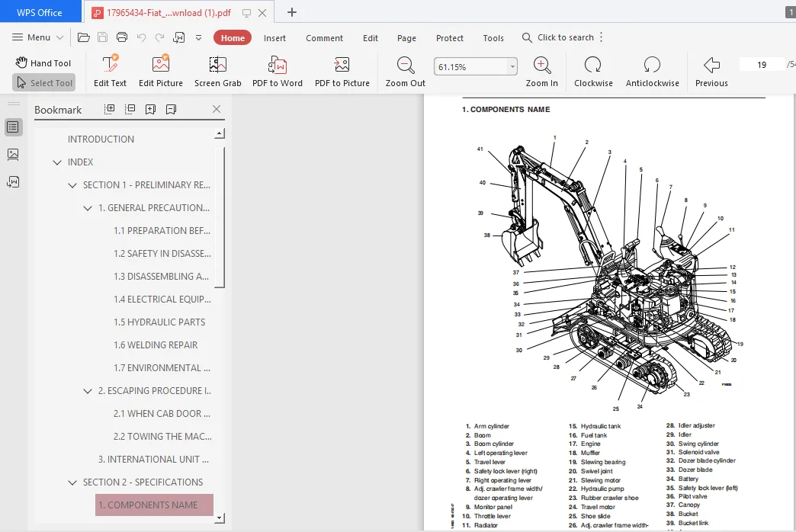Show the annotations panel sidebar icon
796x532 pixels.
[13, 181]
